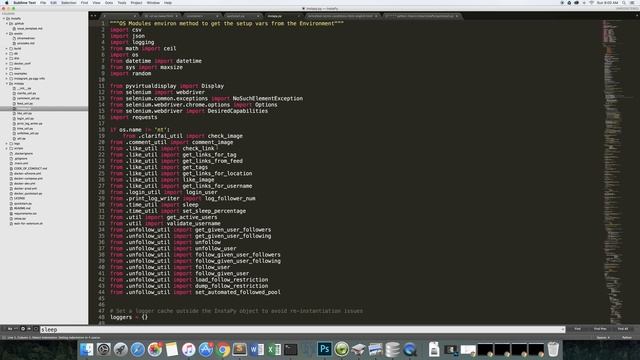This screenshot has height=360, width=640.
Task: Click the Apple menu icon
Action: 6,2
